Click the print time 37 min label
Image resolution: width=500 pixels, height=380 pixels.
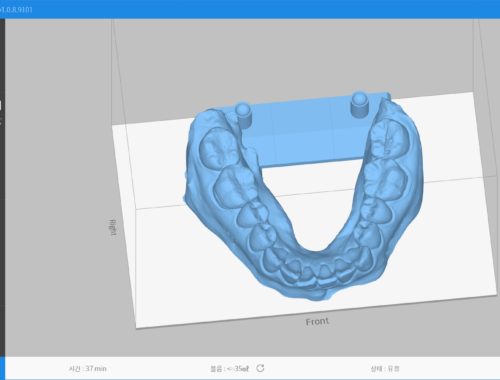[x=88, y=368]
